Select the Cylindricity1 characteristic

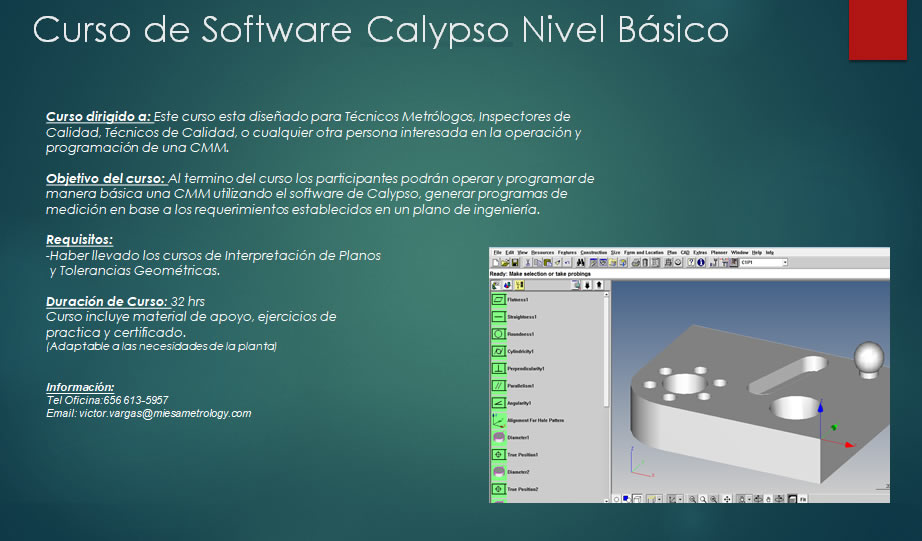tap(513, 351)
